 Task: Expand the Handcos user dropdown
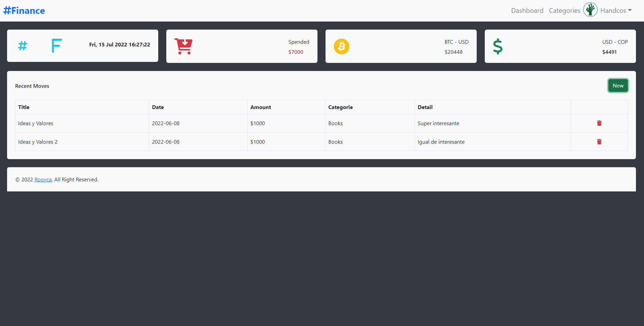point(616,10)
